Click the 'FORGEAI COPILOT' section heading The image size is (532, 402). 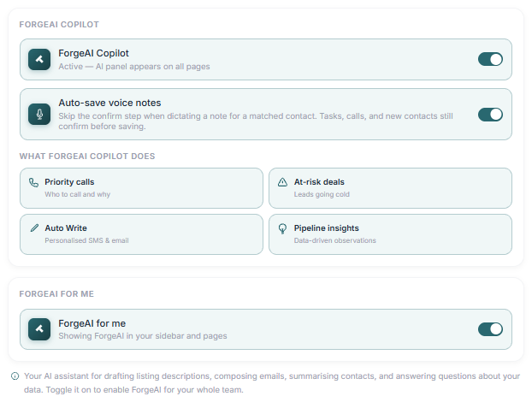[59, 25]
